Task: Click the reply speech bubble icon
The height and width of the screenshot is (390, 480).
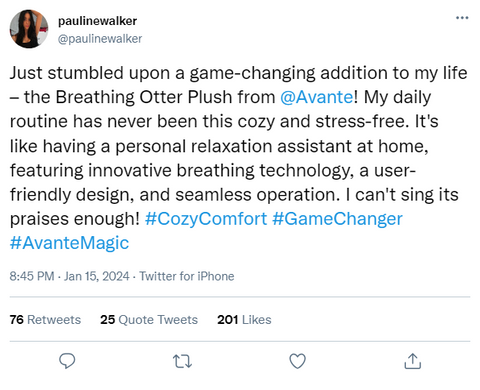Action: click(67, 361)
